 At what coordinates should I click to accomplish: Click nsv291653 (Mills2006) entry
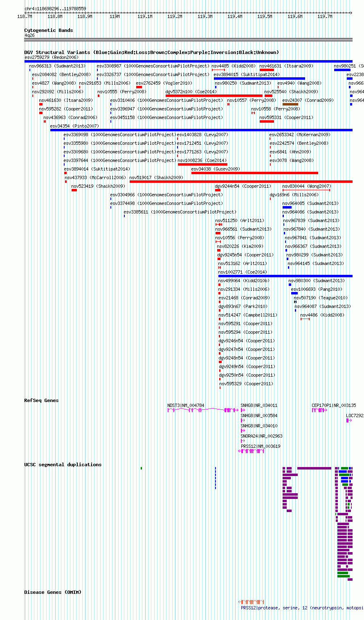105,83
